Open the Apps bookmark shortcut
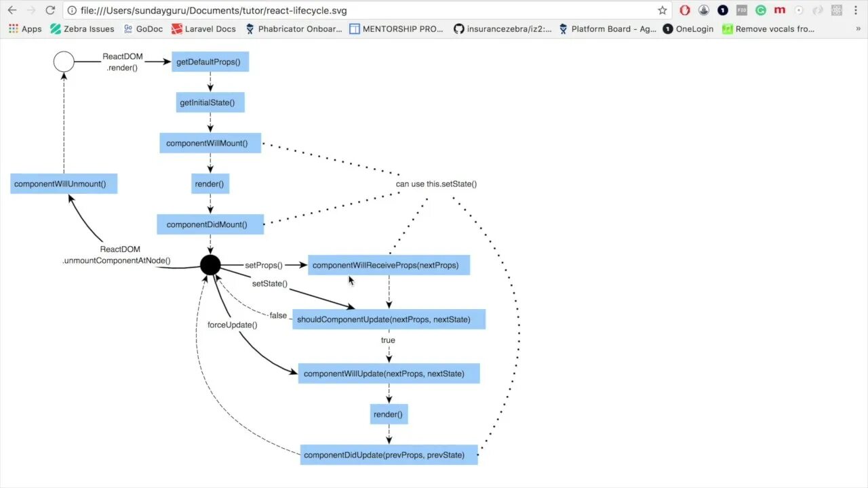This screenshot has height=488, width=868. (x=25, y=29)
